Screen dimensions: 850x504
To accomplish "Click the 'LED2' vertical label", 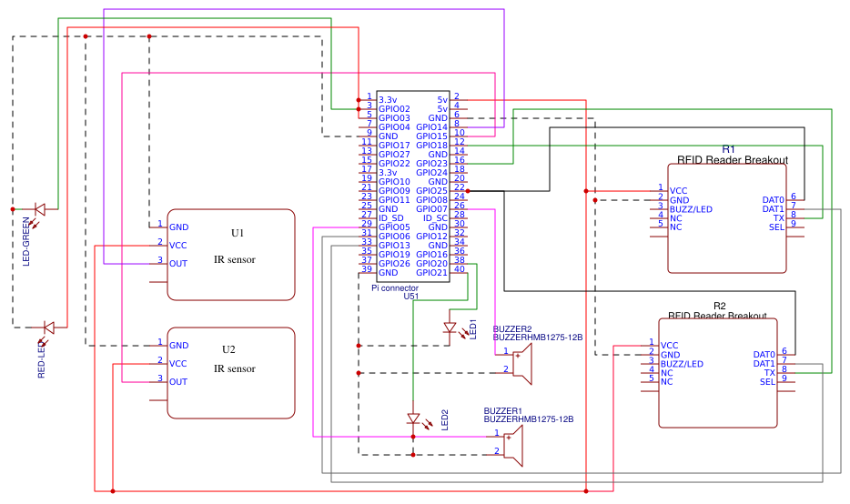I will click(x=445, y=420).
